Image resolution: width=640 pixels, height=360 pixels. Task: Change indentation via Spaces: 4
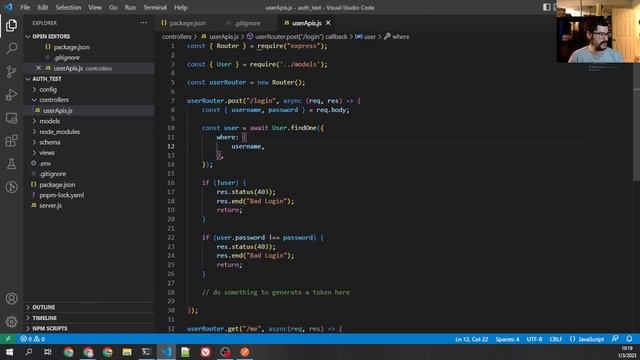(507, 339)
